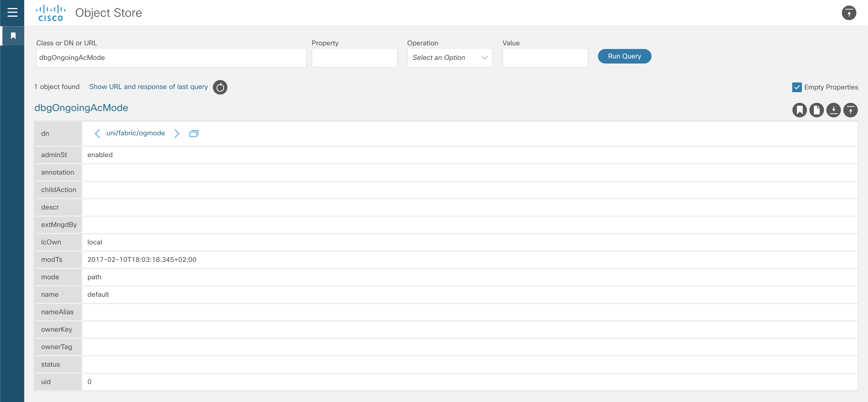This screenshot has width=868, height=402.
Task: Show children with right chevron
Action: (x=177, y=134)
